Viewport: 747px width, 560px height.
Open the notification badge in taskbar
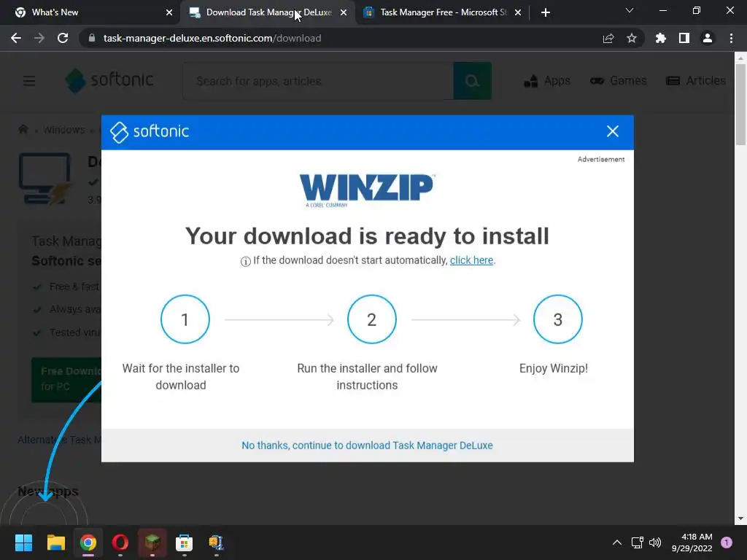tap(727, 542)
